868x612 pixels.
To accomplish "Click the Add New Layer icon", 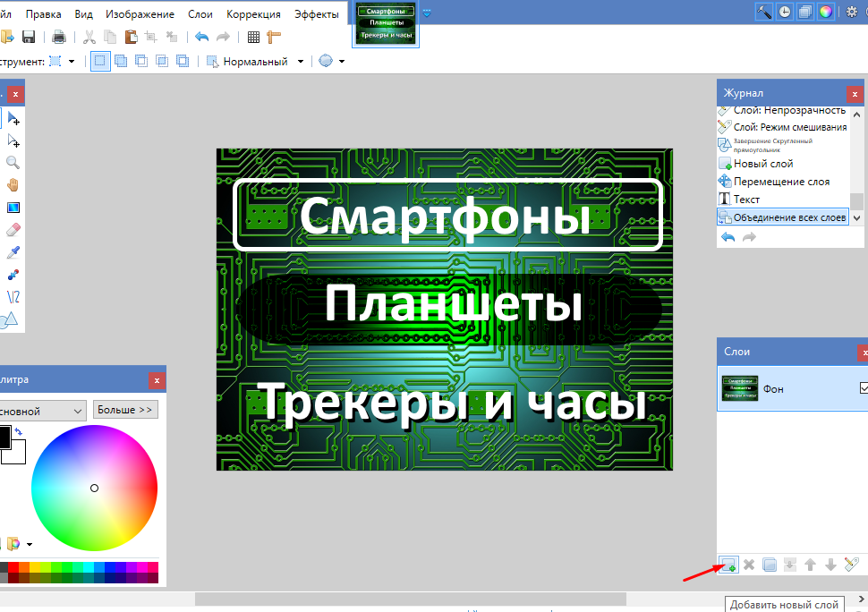I will click(728, 565).
